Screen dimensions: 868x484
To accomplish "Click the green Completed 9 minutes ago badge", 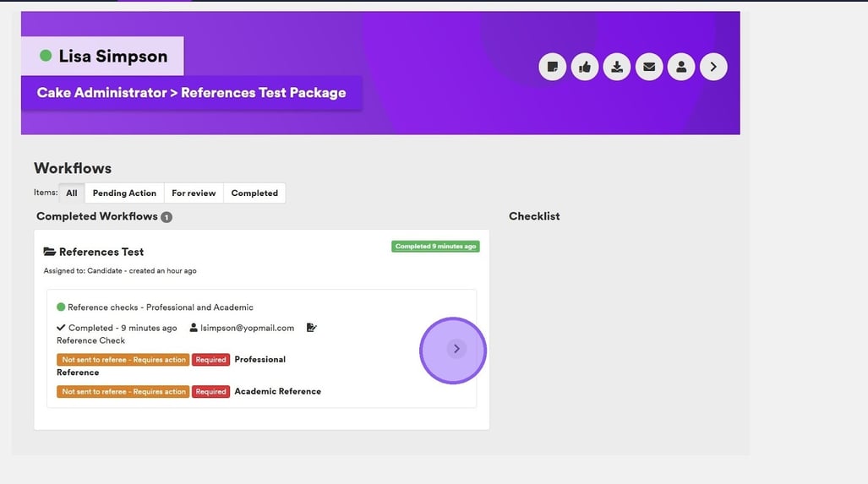I will pos(435,247).
